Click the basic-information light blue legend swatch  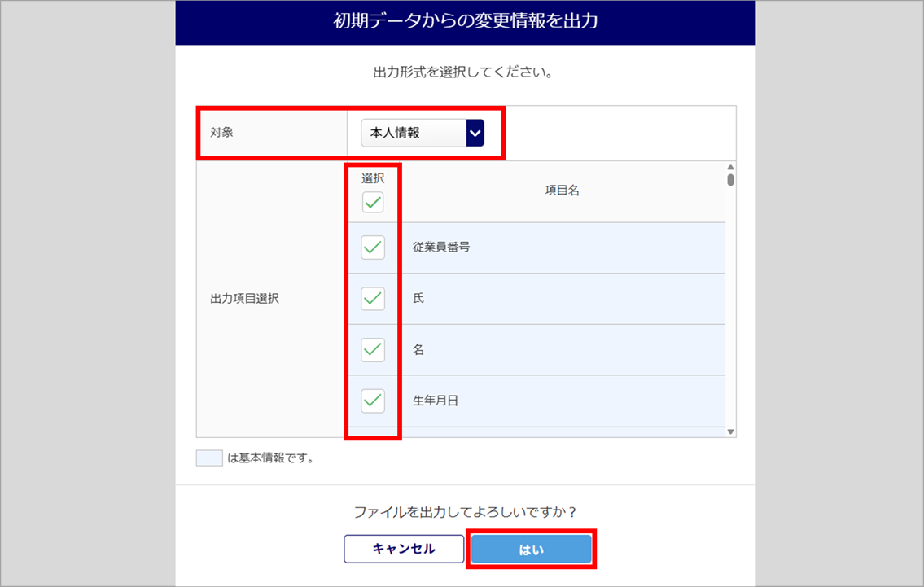point(209,458)
